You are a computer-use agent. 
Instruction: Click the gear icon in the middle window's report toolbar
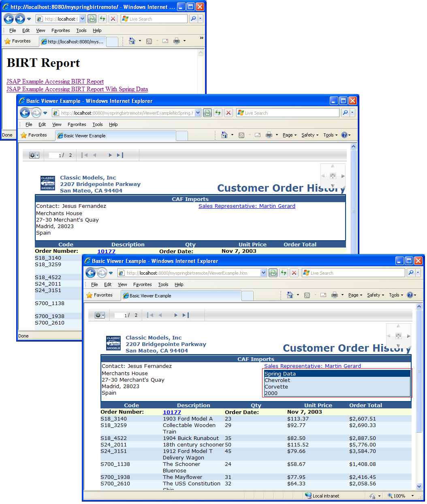34,155
